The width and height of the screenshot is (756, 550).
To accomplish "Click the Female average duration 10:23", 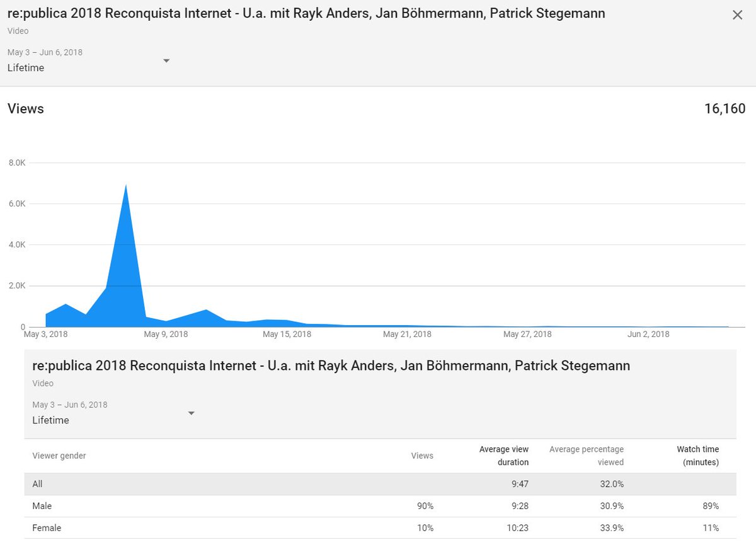I will coord(517,528).
